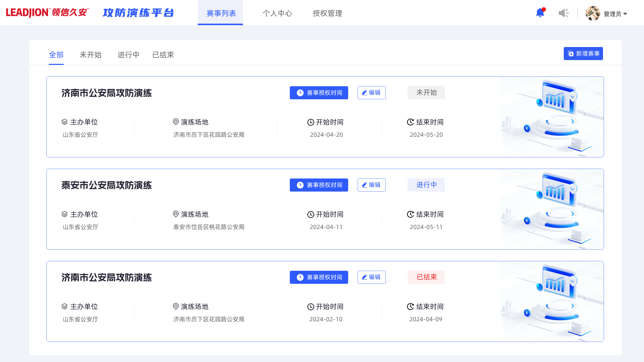Click start-time clock icon in 已结束 card
The image size is (644, 362).
pos(311,307)
